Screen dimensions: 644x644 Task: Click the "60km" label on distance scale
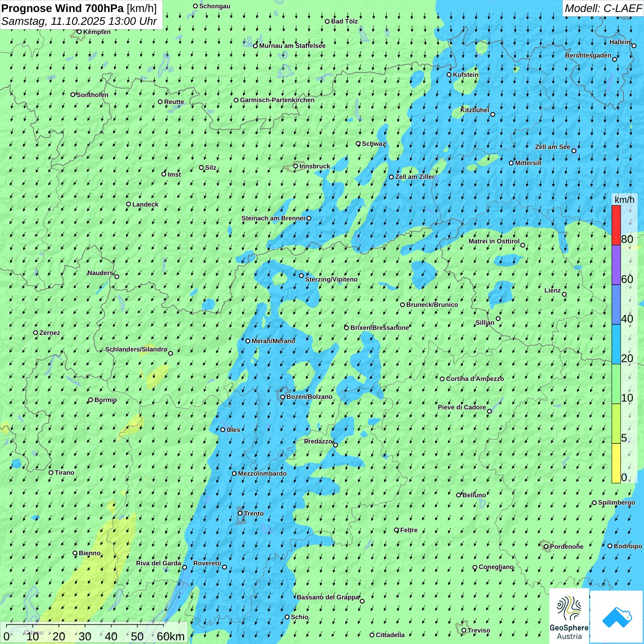click(171, 636)
